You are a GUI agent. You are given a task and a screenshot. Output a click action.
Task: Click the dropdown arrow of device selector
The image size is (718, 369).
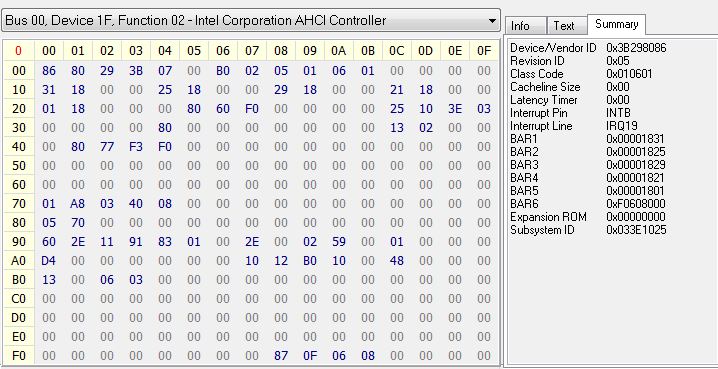492,21
